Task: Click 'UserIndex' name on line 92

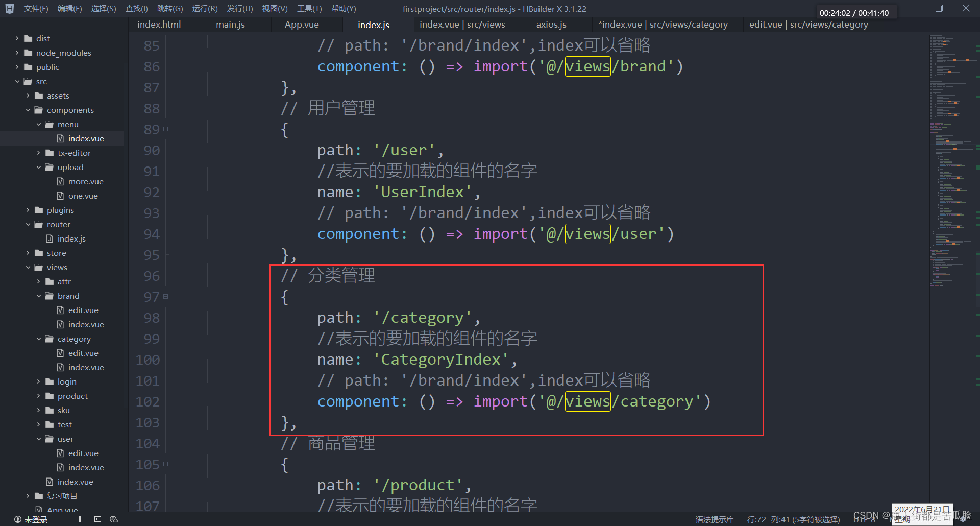Action: (x=423, y=192)
